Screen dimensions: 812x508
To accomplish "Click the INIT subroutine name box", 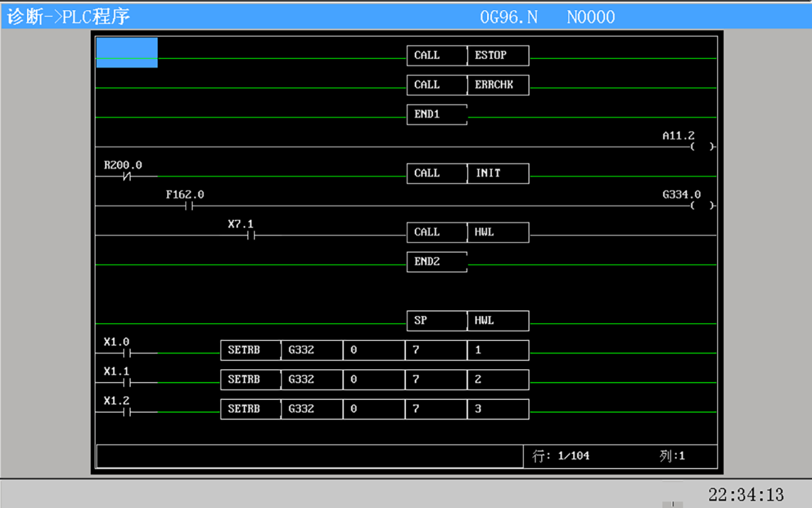I will tap(498, 173).
